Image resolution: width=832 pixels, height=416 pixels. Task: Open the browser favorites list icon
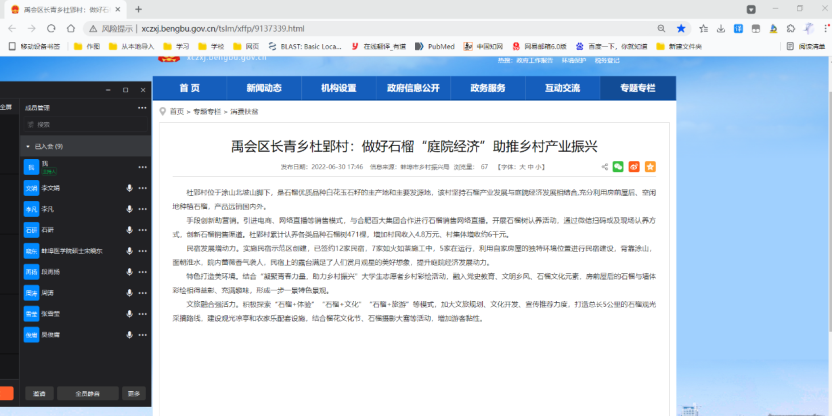[704, 29]
